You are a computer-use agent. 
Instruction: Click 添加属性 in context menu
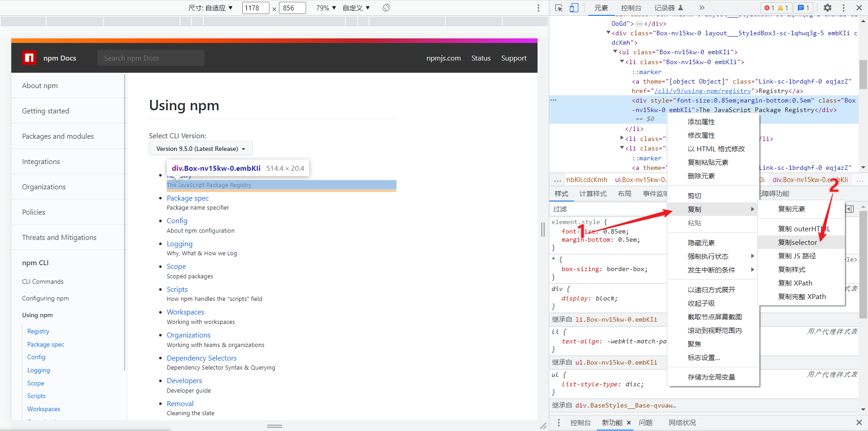[713, 122]
